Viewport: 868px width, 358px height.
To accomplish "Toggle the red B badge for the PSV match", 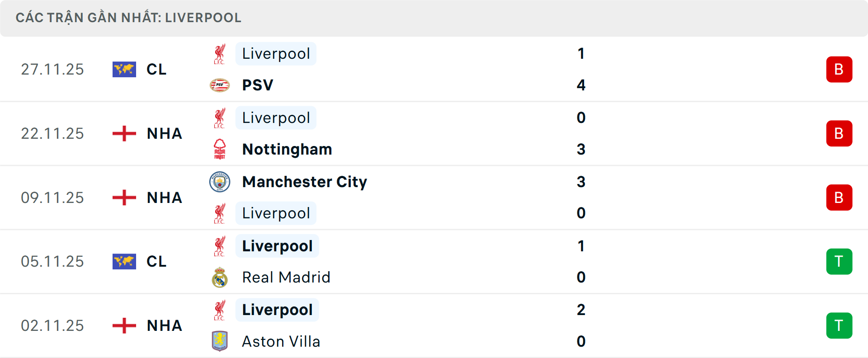I will coord(840,69).
